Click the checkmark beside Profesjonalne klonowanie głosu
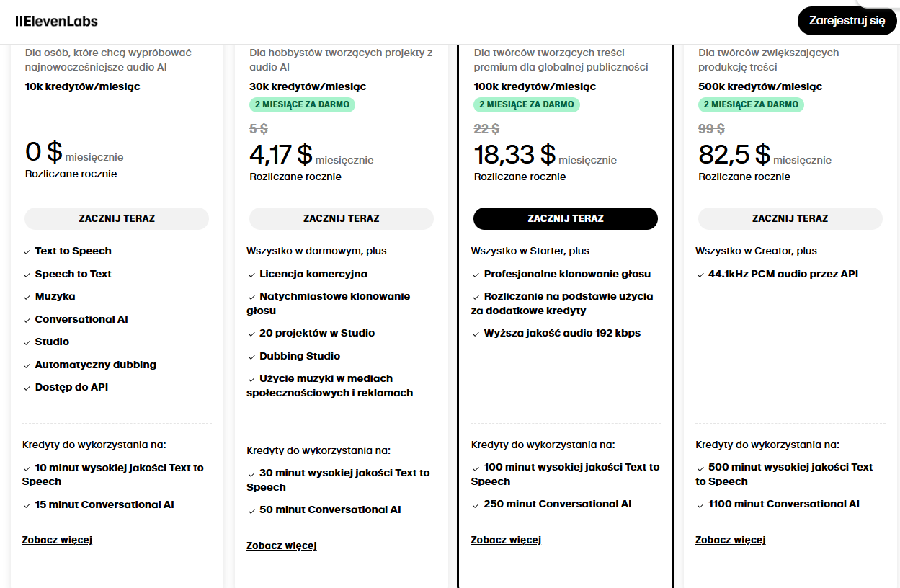 476,275
